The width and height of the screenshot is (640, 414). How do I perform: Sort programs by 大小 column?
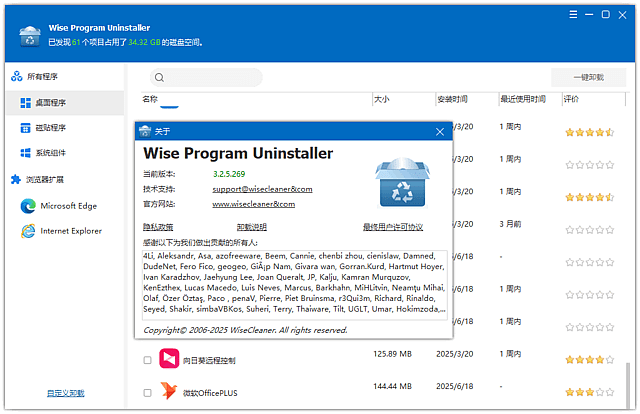381,100
